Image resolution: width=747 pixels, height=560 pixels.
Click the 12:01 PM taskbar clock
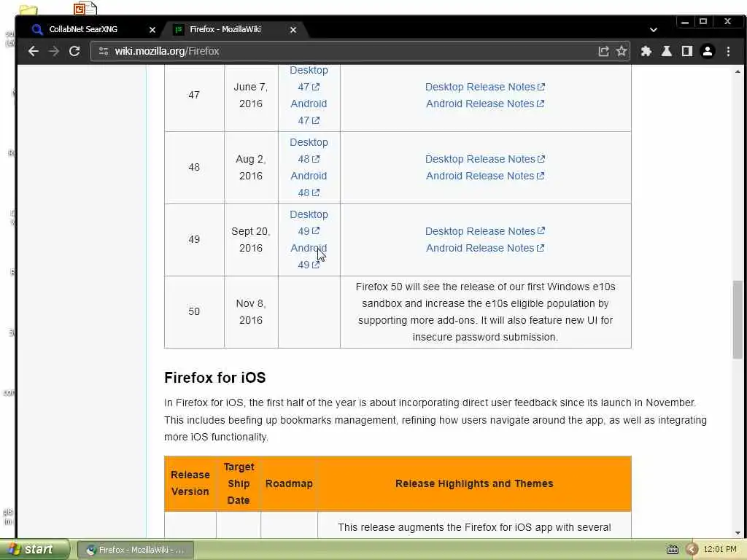click(x=720, y=550)
